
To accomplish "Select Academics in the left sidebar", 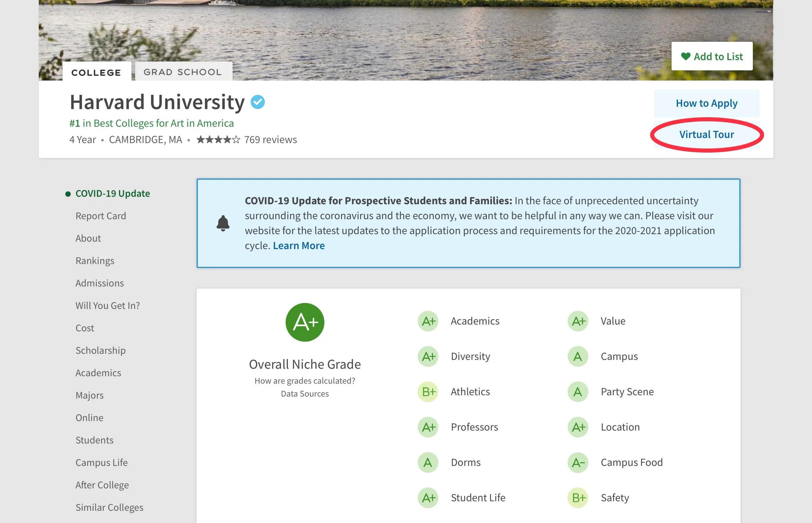I will pos(98,373).
